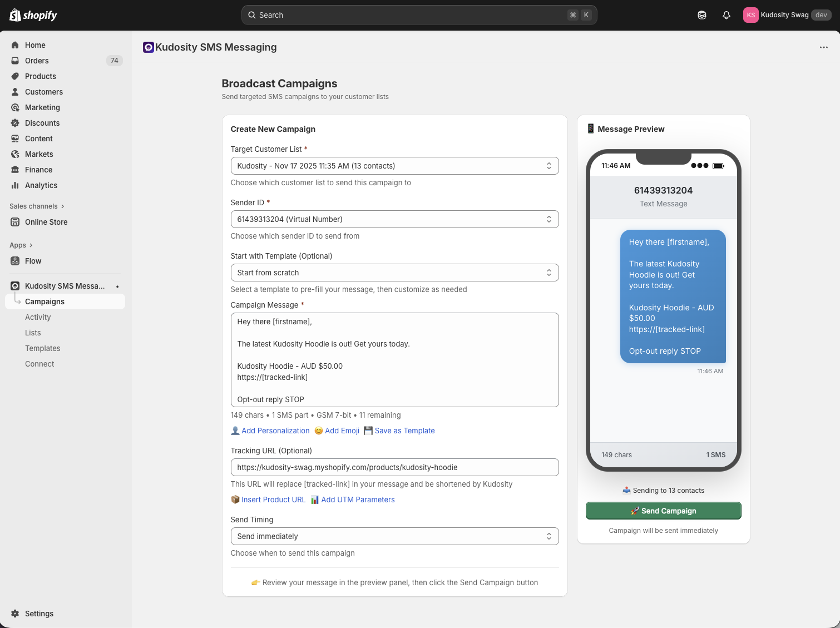The width and height of the screenshot is (840, 628).
Task: Click the Finance bank icon
Action: [15, 170]
